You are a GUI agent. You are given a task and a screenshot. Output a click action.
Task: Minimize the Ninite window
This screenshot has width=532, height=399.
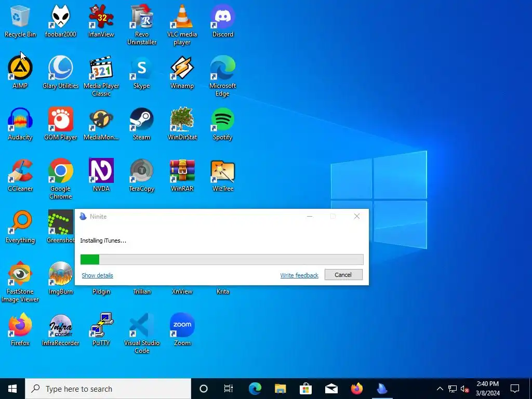(310, 217)
